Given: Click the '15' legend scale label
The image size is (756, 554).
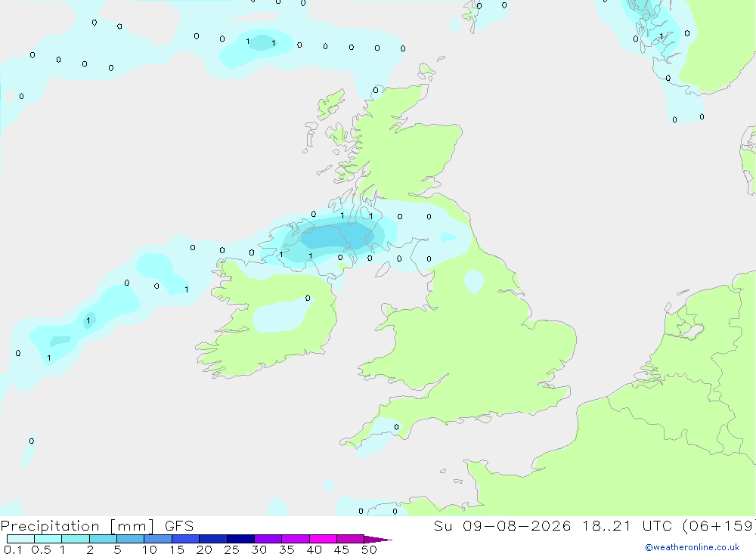Looking at the screenshot, I should point(177,549).
